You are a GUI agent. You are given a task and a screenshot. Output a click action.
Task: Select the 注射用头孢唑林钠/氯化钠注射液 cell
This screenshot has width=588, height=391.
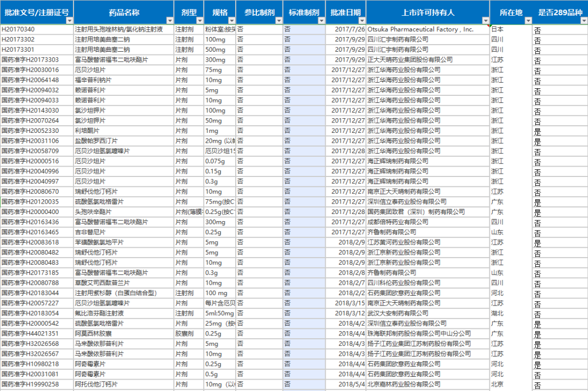(124, 29)
